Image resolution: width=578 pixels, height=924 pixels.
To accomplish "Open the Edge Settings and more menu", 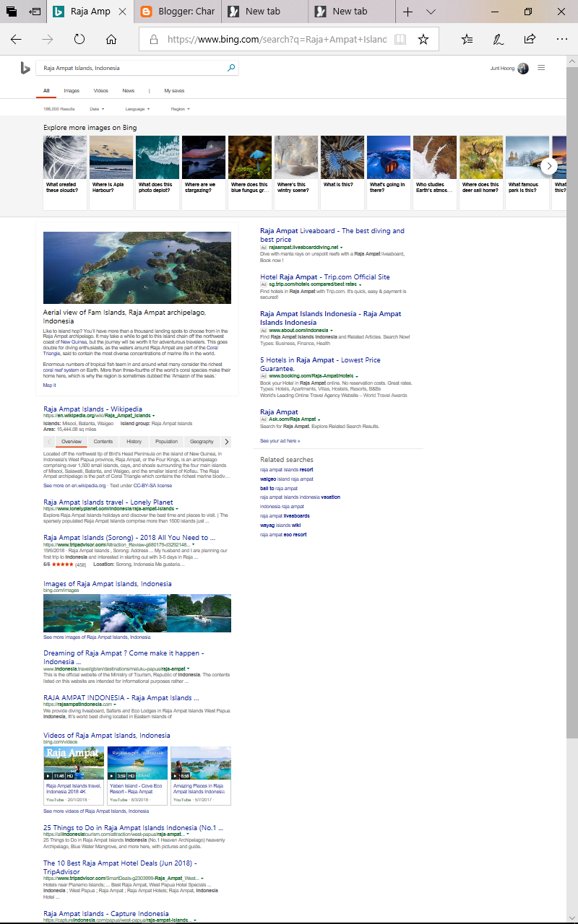I will 561,39.
